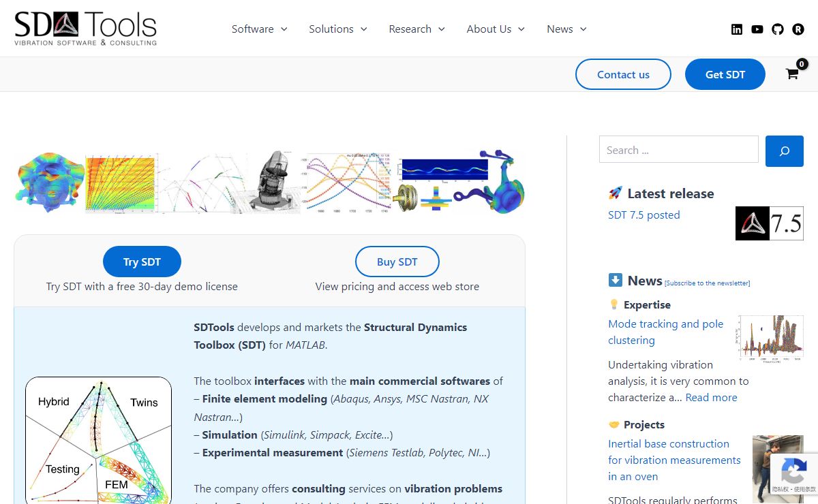Open 'Inertial base construction' project link
Viewport: 818px width, 504px height.
pyautogui.click(x=674, y=460)
